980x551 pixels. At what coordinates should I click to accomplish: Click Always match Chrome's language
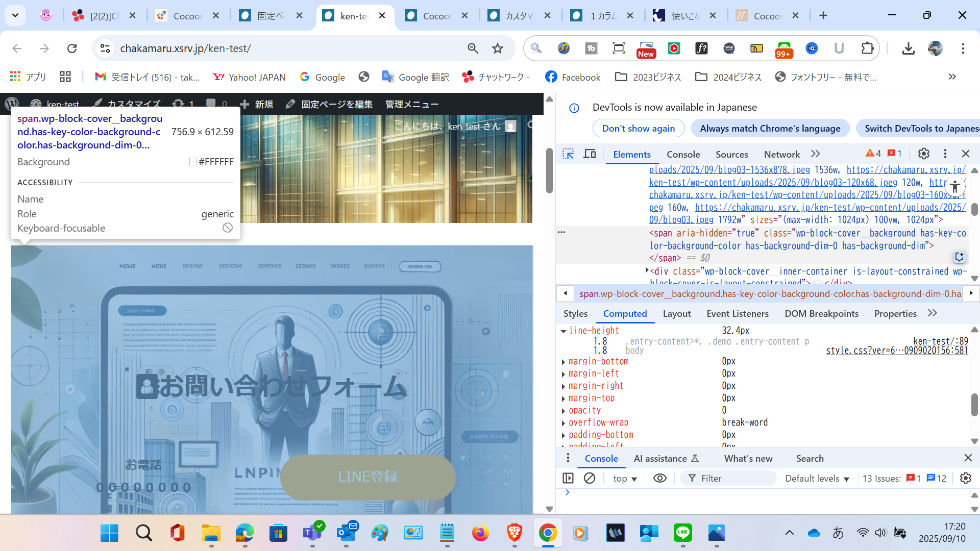point(770,128)
